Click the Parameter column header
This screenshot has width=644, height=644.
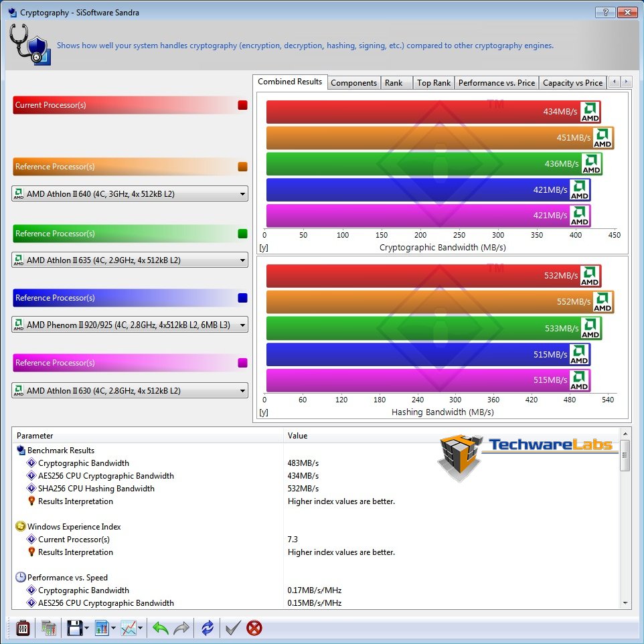148,435
